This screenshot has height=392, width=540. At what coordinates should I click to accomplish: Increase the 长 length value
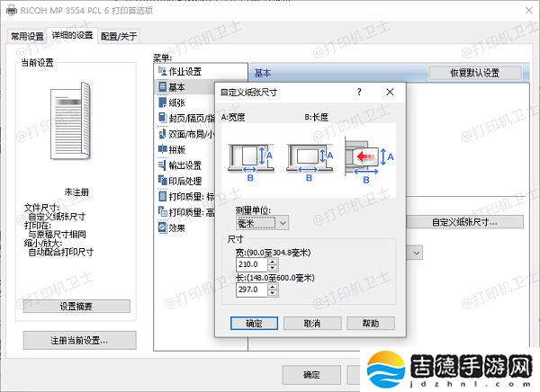(x=273, y=287)
